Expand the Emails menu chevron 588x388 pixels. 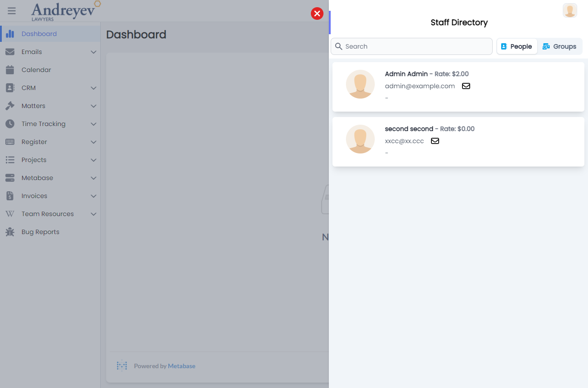point(94,52)
